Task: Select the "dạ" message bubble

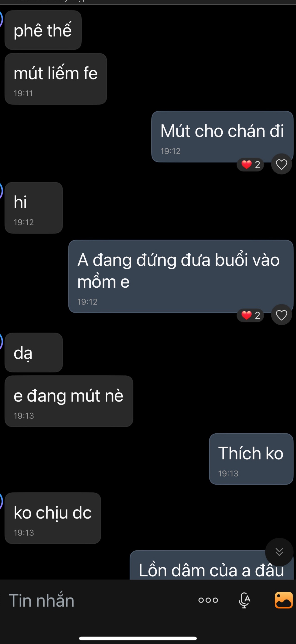Action: 34,353
